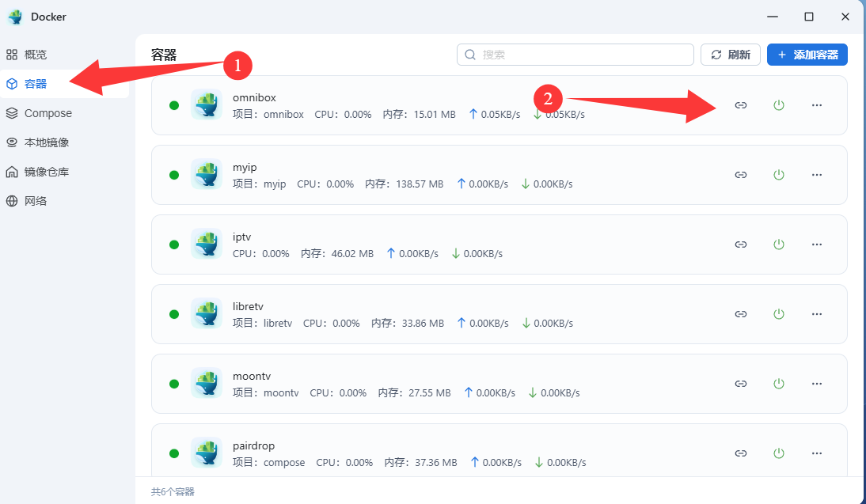Select the moontv container name

point(252,376)
